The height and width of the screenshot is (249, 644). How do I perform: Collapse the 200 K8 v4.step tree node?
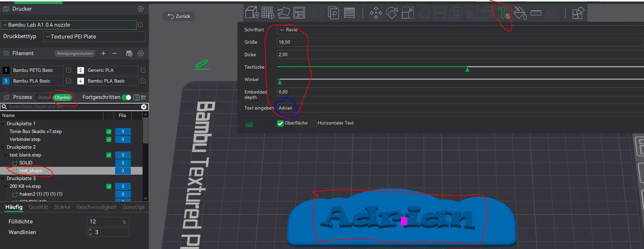[x=6, y=187]
